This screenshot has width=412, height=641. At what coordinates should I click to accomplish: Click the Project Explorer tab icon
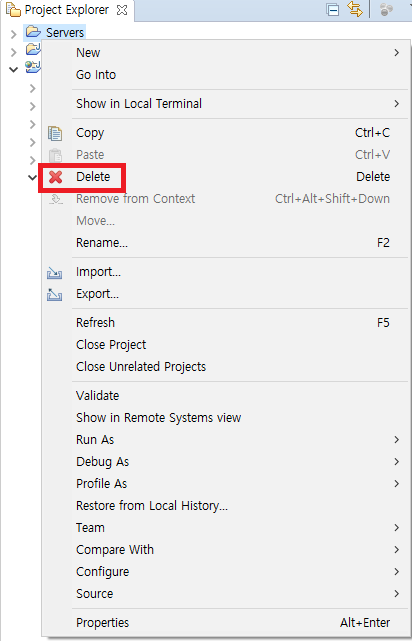(13, 10)
